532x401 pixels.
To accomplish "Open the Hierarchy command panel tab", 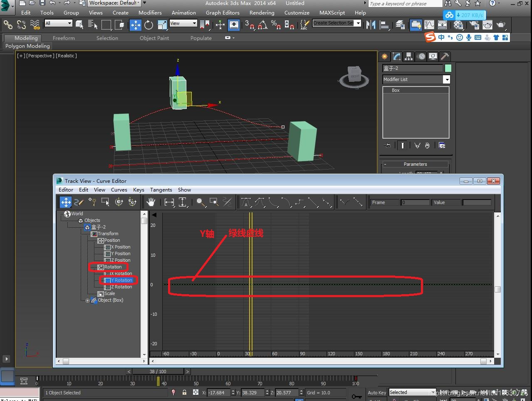I will coord(409,57).
